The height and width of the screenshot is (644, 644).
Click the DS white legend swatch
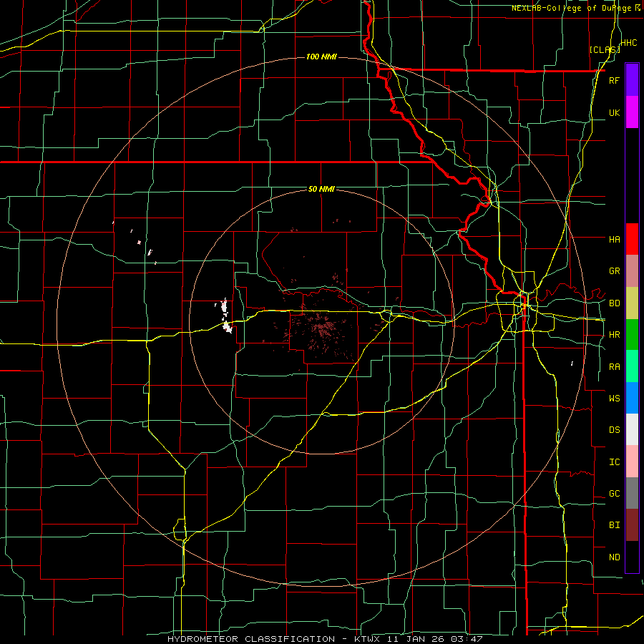tap(632, 429)
